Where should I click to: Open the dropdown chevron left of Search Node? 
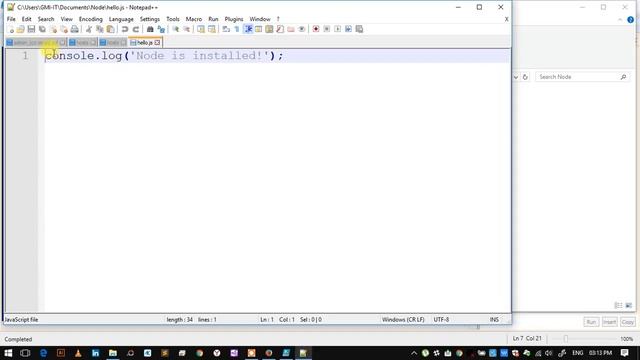click(x=516, y=77)
